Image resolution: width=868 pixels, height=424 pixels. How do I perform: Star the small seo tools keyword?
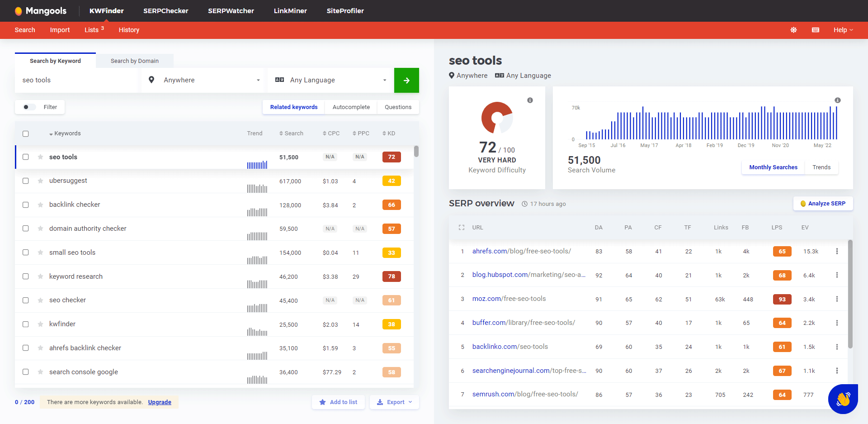coord(40,252)
